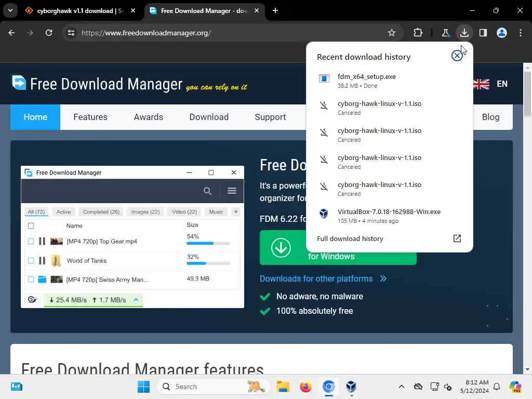This screenshot has height=399, width=532.
Task: Click pause icon on World of Tanks row
Action: coord(42,261)
